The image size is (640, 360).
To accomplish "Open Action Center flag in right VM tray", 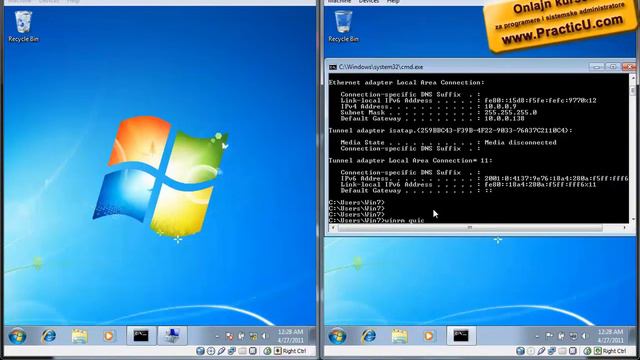I will click(550, 336).
